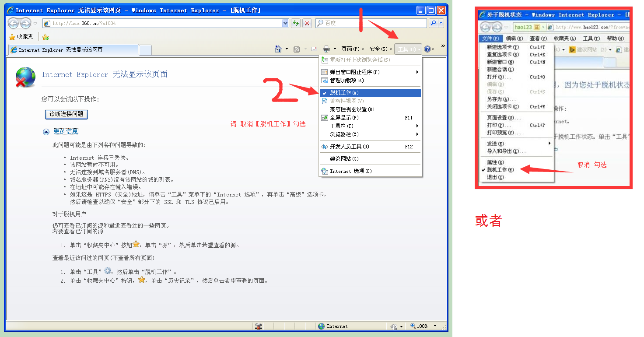
Task: Click the offline network status bar icon
Action: pyautogui.click(x=258, y=326)
